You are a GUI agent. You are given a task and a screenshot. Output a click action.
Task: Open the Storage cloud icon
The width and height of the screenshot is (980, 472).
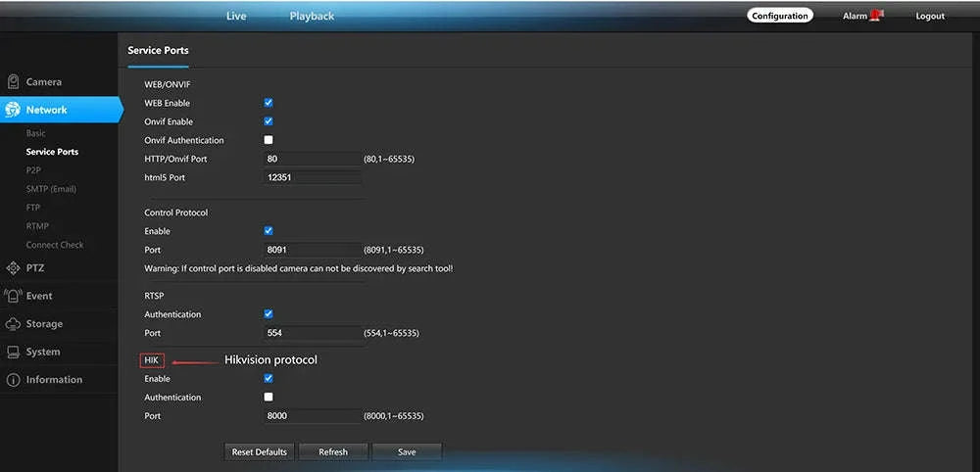pyautogui.click(x=13, y=324)
